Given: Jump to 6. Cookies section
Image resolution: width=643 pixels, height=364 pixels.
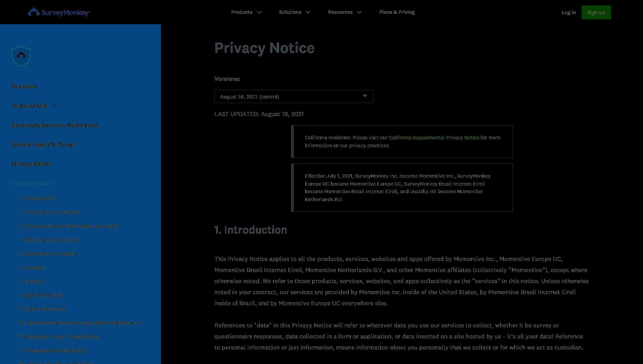Looking at the screenshot, I should pos(32,268).
